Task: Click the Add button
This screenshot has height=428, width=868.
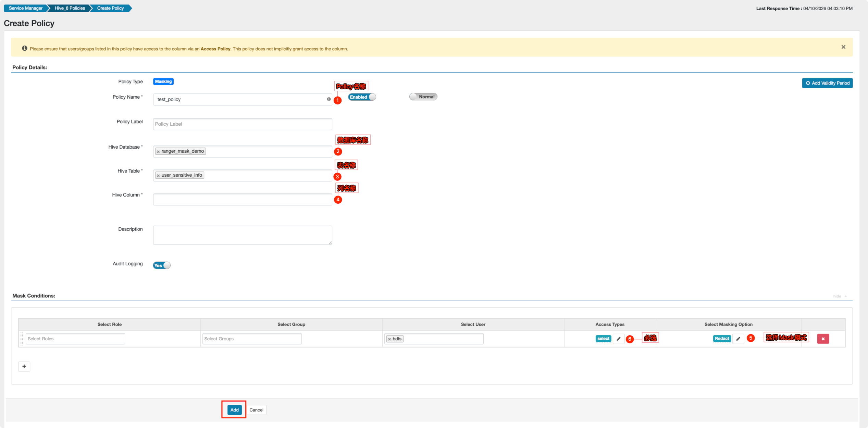Action: pyautogui.click(x=234, y=410)
